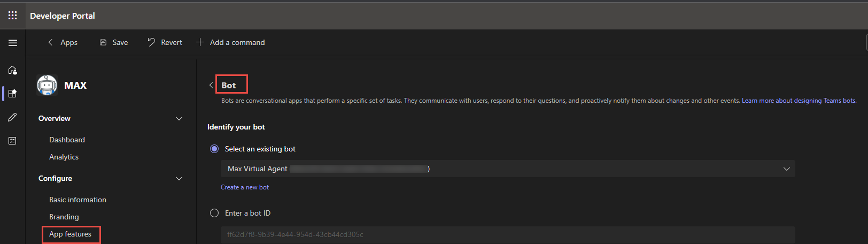Select the 'Select an existing bot' radio

tap(214, 149)
